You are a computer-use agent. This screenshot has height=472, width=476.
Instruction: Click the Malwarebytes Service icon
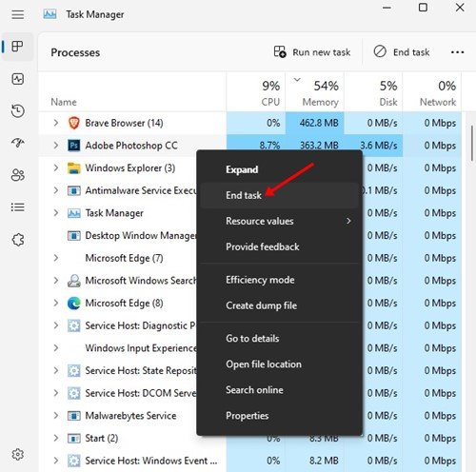[x=74, y=416]
